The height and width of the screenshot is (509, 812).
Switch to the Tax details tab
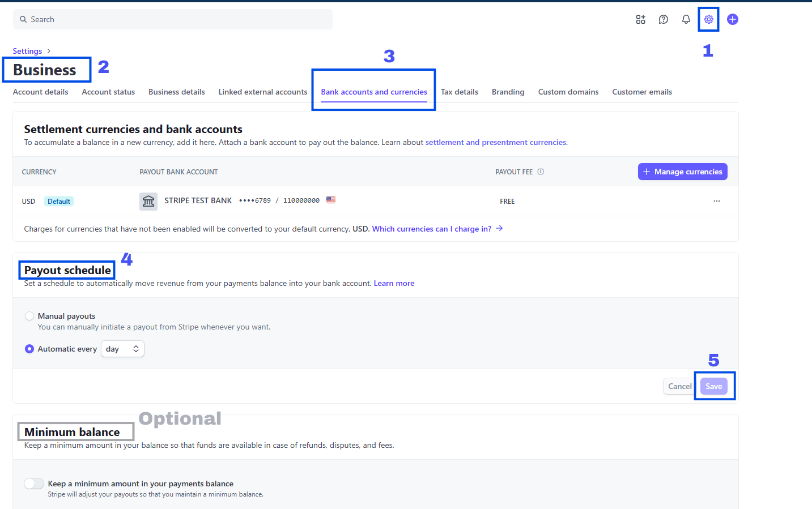pos(459,92)
